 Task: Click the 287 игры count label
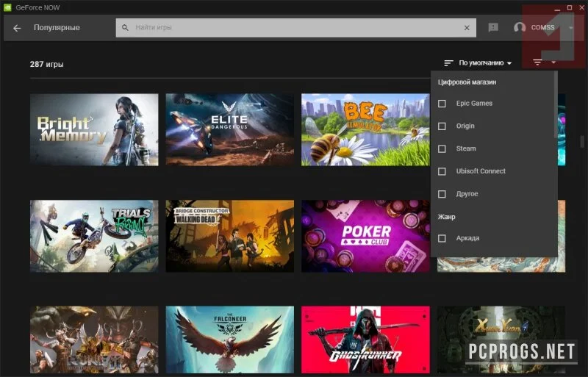(46, 64)
